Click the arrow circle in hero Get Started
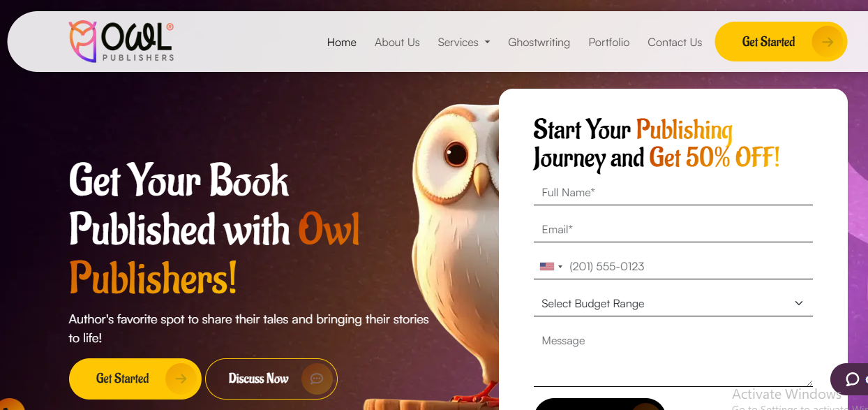This screenshot has height=410, width=868. tap(181, 379)
